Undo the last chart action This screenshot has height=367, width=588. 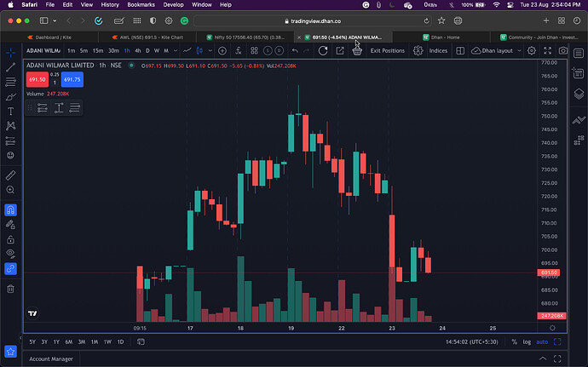(295, 50)
